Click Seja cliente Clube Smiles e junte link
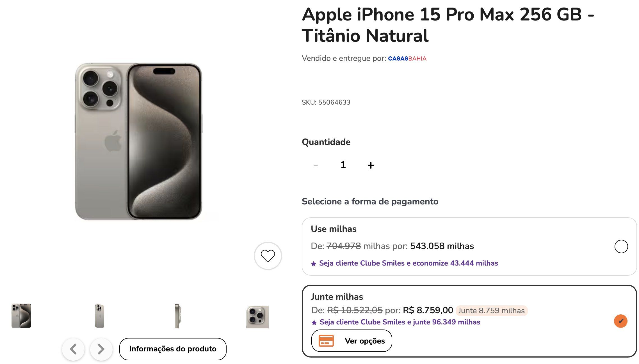 [x=400, y=322]
